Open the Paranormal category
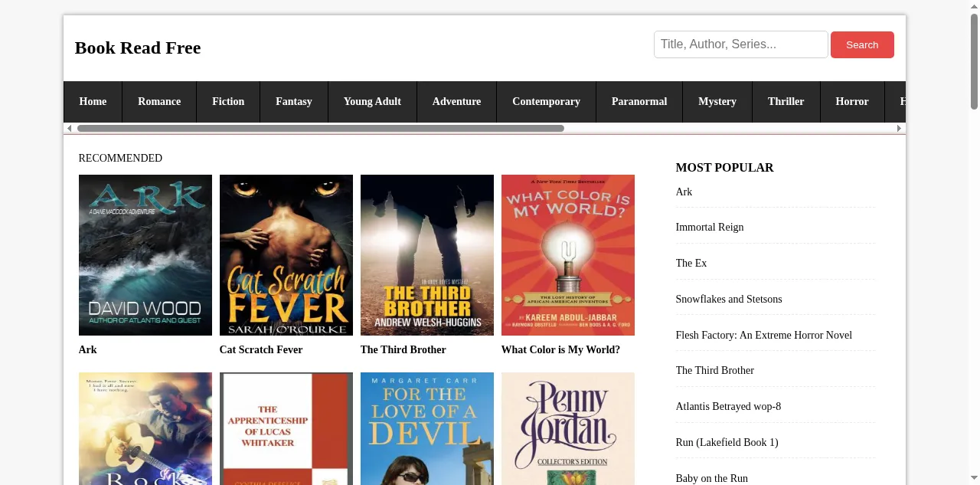The height and width of the screenshot is (485, 980). coord(639,102)
